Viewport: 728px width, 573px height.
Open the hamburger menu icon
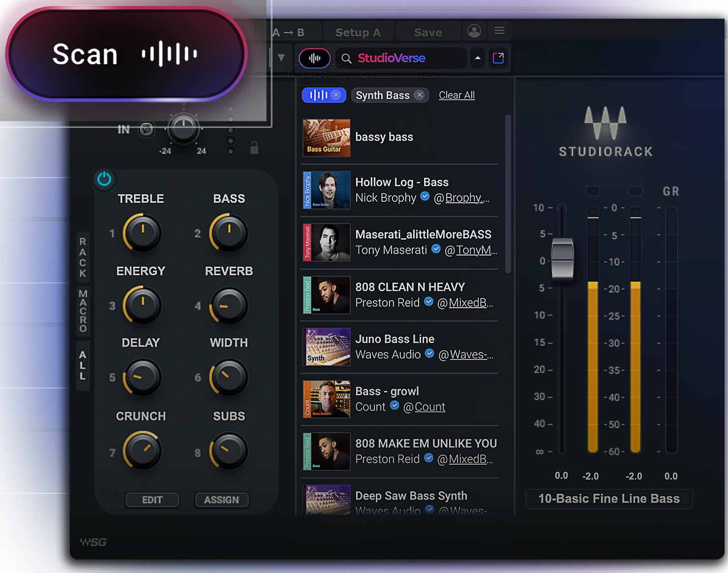coord(499,31)
